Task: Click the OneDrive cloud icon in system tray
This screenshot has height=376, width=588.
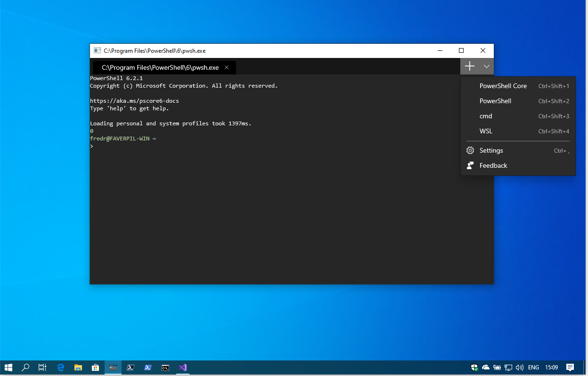Action: click(485, 367)
